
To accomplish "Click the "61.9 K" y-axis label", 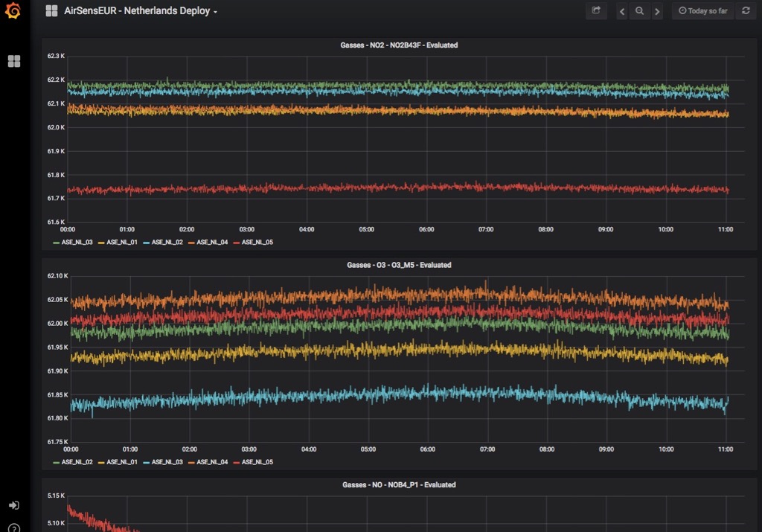I will pos(56,151).
